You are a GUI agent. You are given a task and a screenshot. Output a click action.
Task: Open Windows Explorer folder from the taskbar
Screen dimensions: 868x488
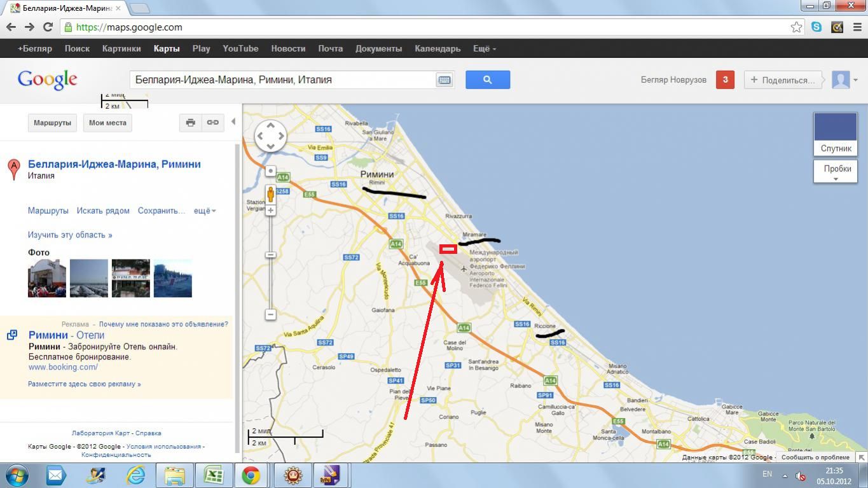(174, 475)
